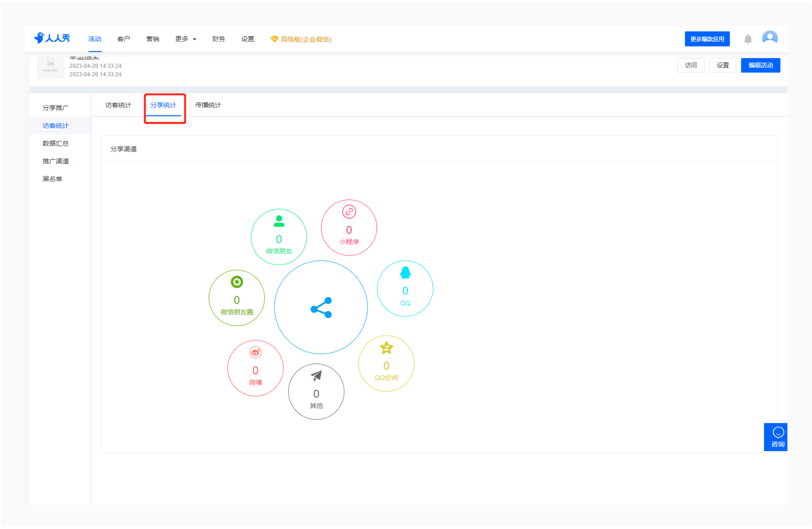Click the first 2023-04-26 14:33:24 timestamp
The image size is (812, 529).
click(95, 66)
